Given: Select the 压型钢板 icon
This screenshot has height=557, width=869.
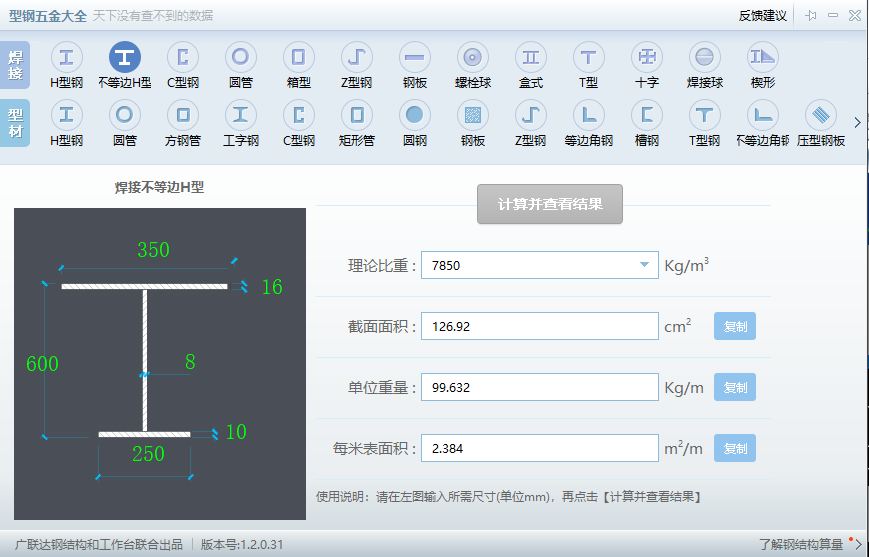Looking at the screenshot, I should pyautogui.click(x=821, y=115).
